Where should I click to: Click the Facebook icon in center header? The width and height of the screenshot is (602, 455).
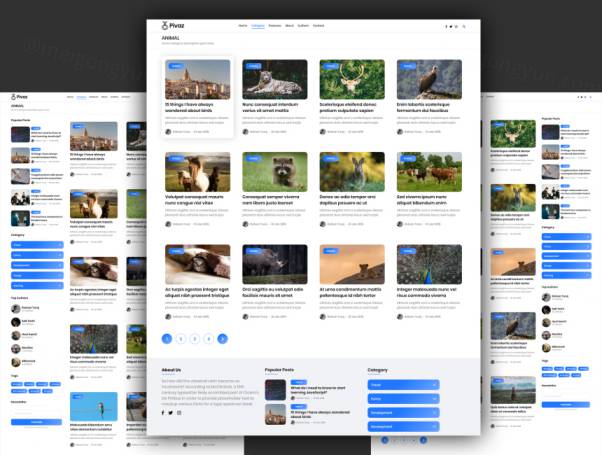click(446, 26)
